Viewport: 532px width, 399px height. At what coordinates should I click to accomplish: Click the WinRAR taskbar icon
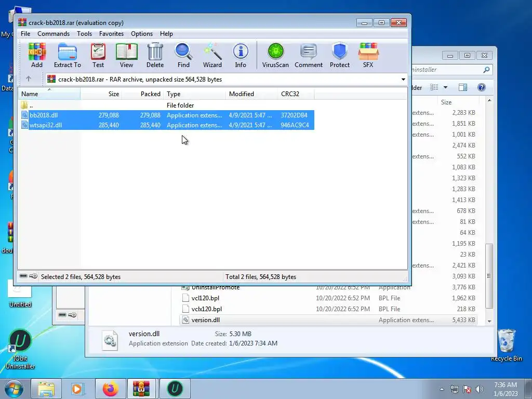(x=141, y=389)
